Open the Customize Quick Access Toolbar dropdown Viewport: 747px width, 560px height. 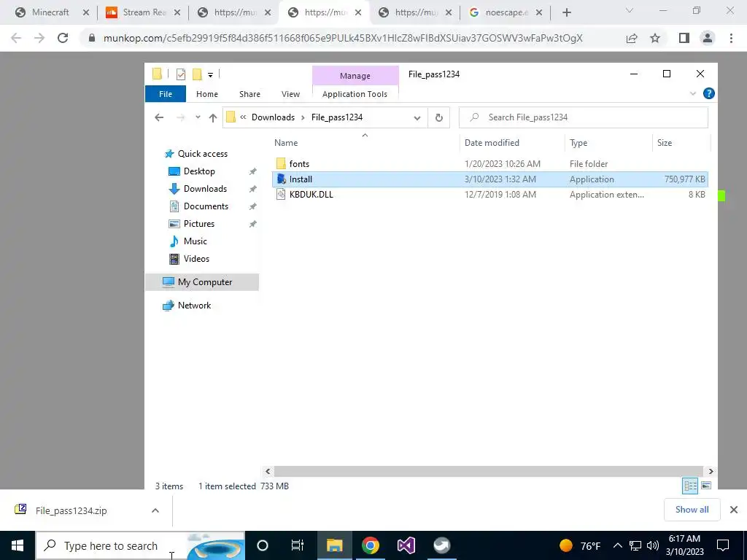pos(210,75)
